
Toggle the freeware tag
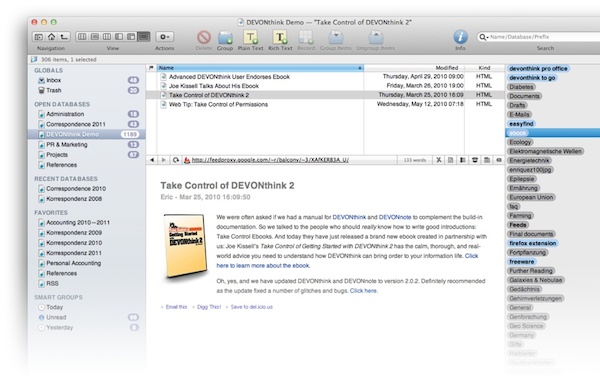coord(522,262)
